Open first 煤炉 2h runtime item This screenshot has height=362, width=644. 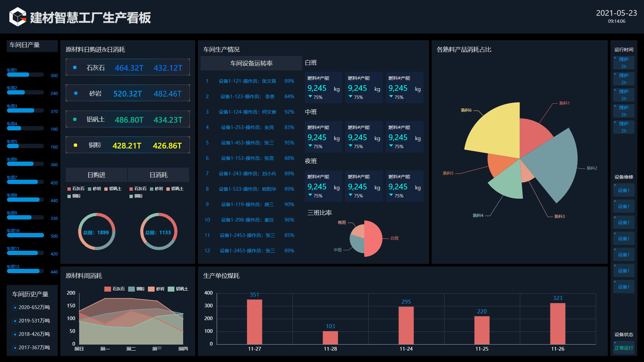tap(624, 63)
